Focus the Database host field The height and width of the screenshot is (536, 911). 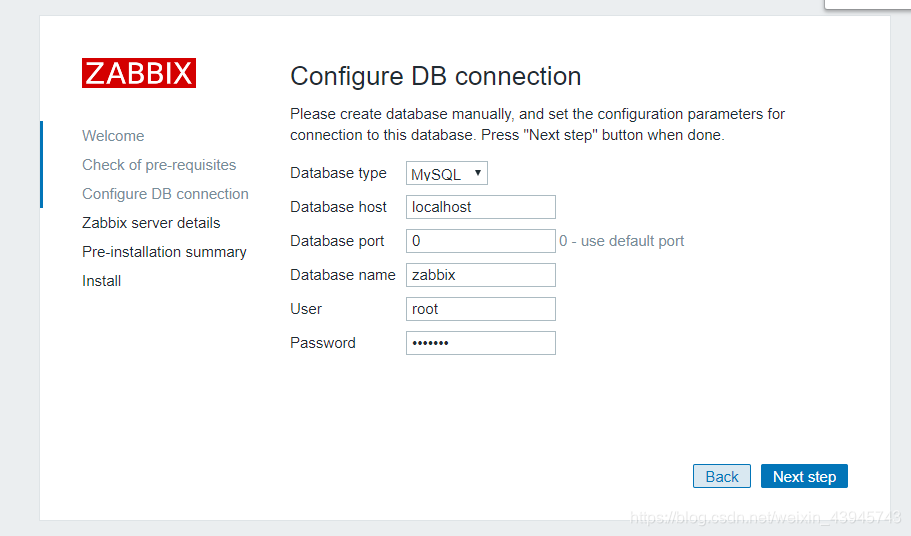480,207
